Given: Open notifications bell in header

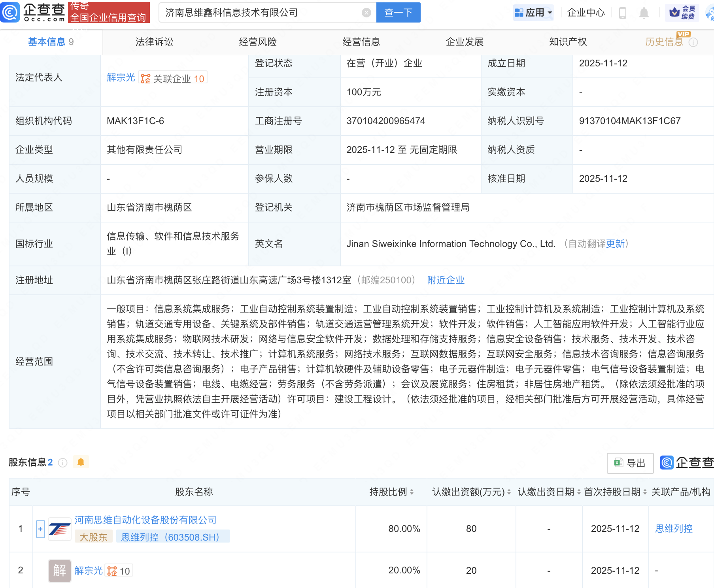Looking at the screenshot, I should (x=644, y=13).
